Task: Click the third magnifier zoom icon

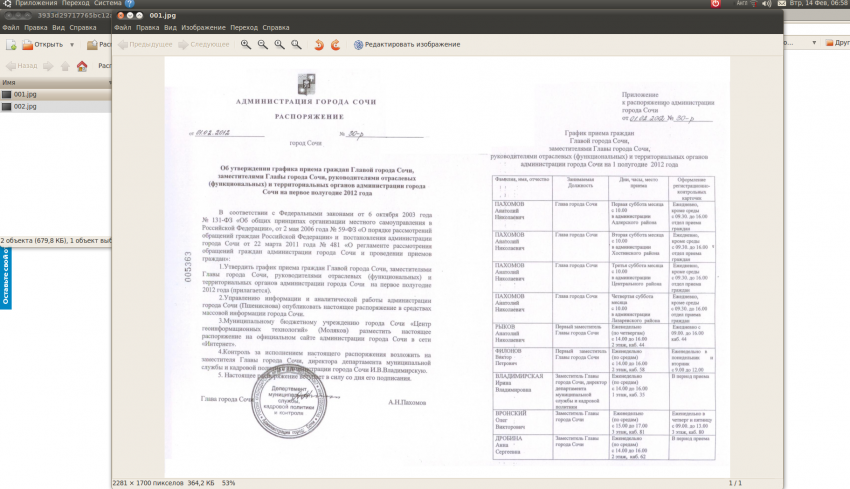Action: click(x=279, y=44)
